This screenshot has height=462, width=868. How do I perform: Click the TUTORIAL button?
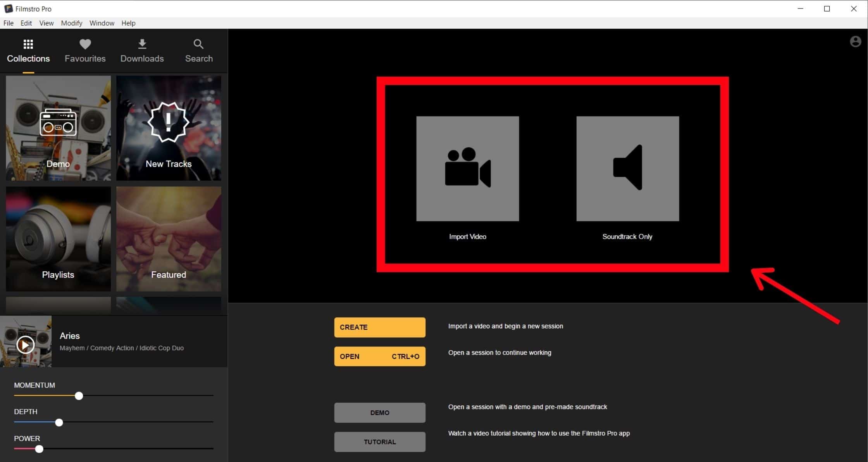coord(379,442)
